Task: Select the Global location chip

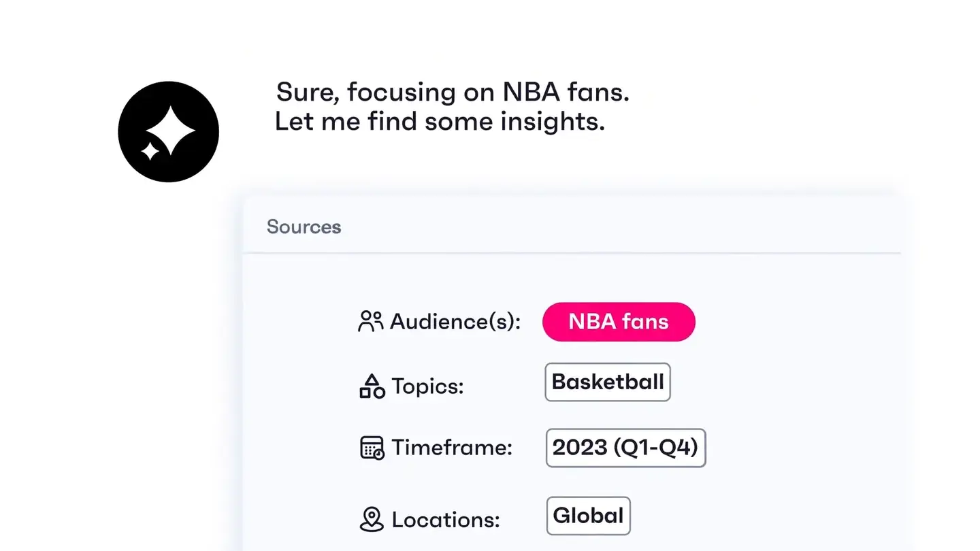Action: (x=588, y=516)
